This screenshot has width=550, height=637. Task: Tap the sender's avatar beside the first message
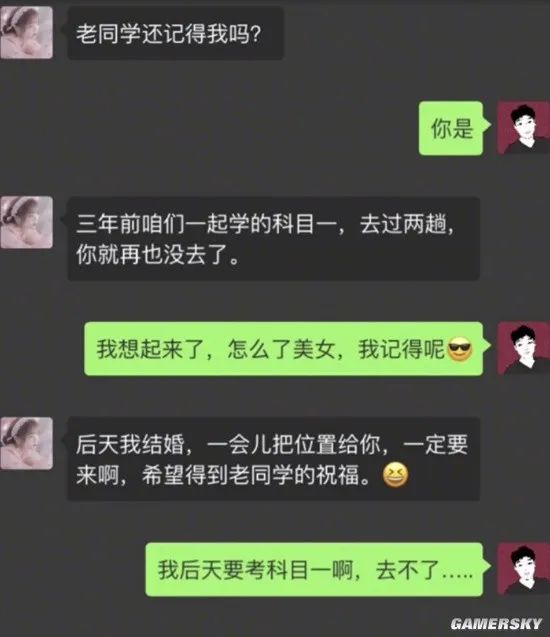(x=26, y=32)
